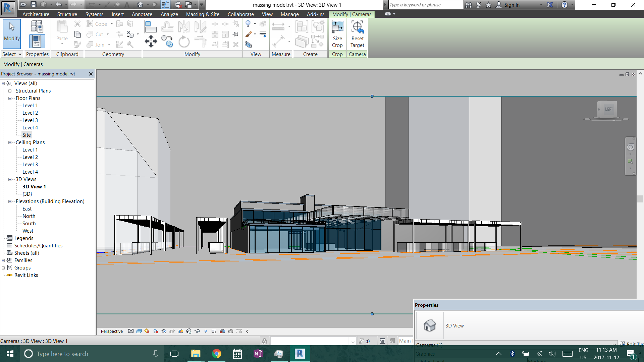
Task: Click the LEFT face of ViewCube
Action: click(609, 109)
